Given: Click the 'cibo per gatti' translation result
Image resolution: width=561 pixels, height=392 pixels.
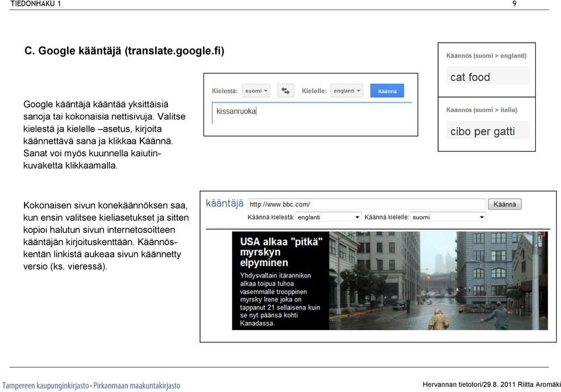Looking at the screenshot, I should (482, 132).
